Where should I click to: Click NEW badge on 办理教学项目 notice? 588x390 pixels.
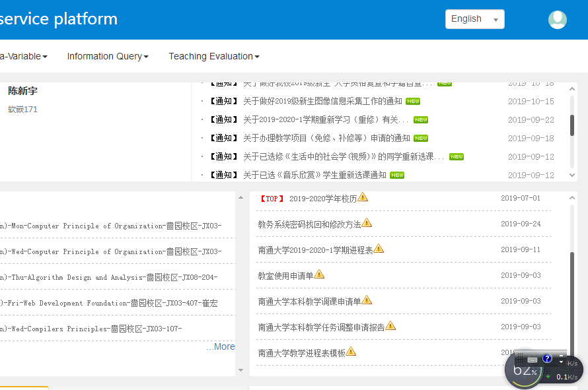(x=421, y=138)
